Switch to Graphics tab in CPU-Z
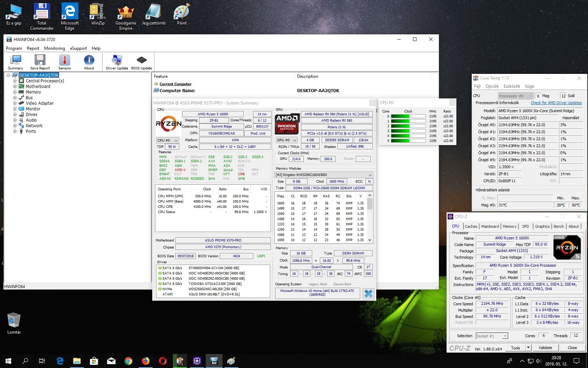Screen dimensions: 588x368 click(x=542, y=226)
